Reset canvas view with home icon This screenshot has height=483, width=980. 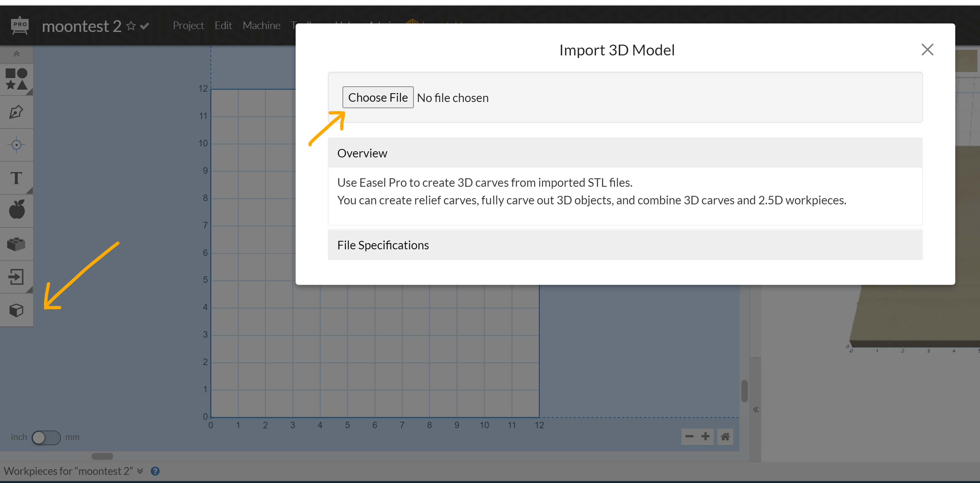[725, 436]
